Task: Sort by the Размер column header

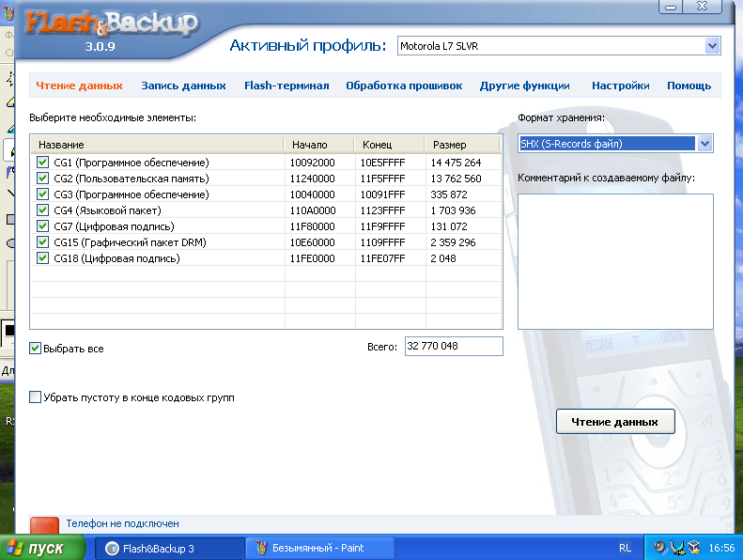Action: pos(462,145)
